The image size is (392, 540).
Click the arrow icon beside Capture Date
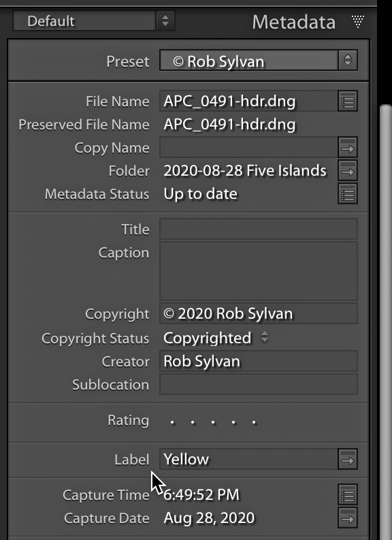point(348,518)
